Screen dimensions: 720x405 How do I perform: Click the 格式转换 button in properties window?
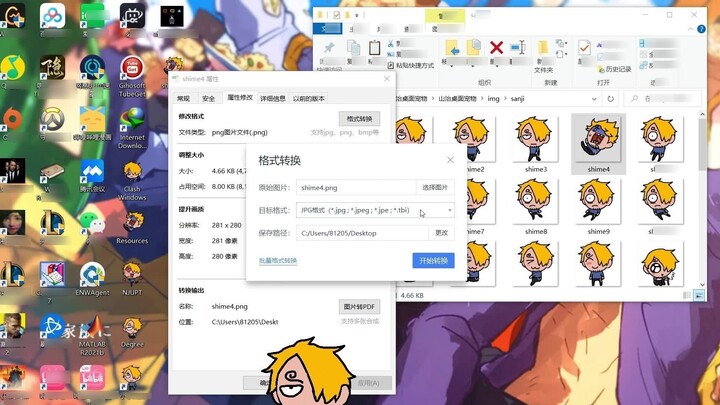(359, 118)
